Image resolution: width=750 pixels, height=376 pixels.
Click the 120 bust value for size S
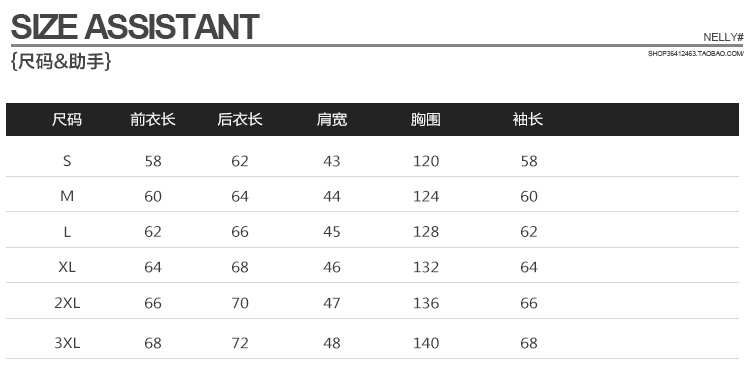[426, 161]
